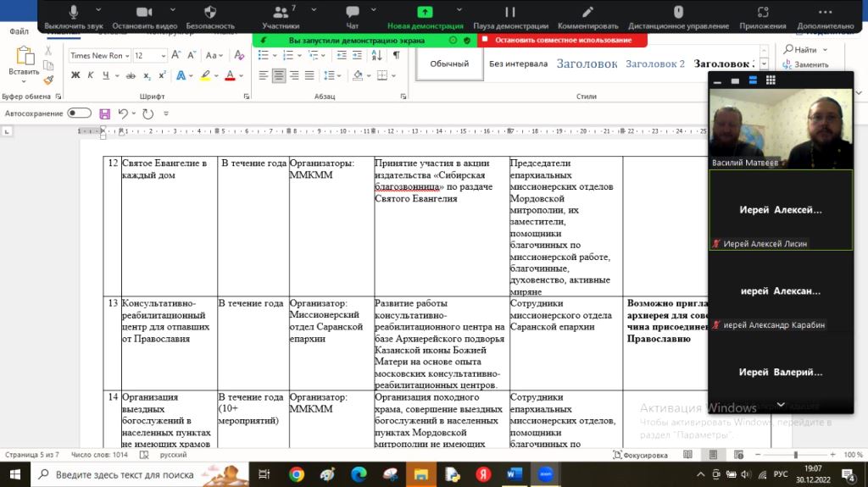The image size is (868, 487).
Task: Toggle italic formatting
Action: click(x=90, y=75)
